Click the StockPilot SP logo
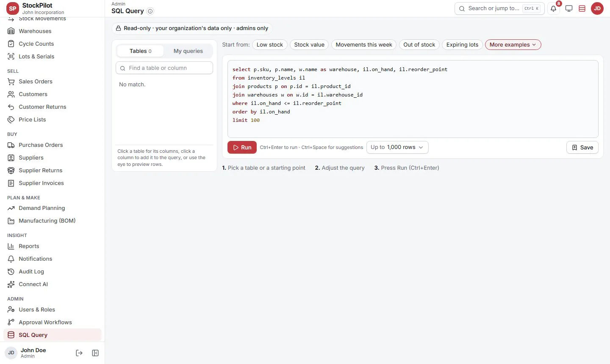The height and width of the screenshot is (364, 610). [x=13, y=8]
